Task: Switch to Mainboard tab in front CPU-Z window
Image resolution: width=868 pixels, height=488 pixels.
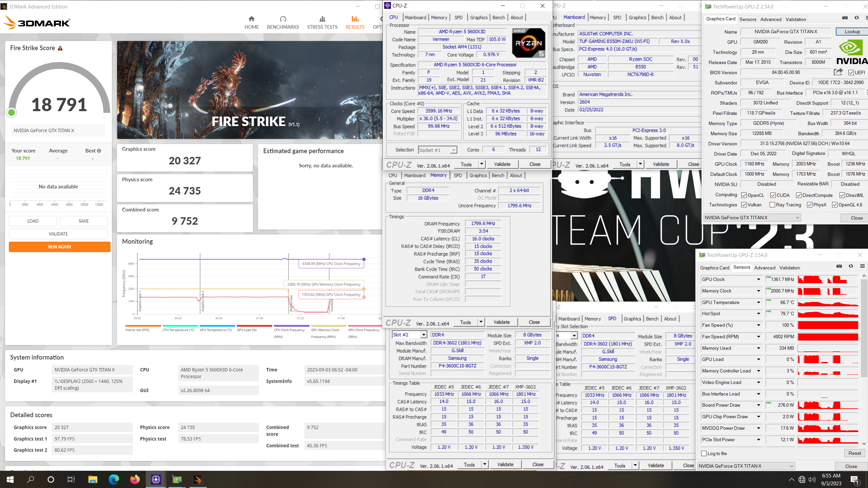Action: tap(415, 17)
